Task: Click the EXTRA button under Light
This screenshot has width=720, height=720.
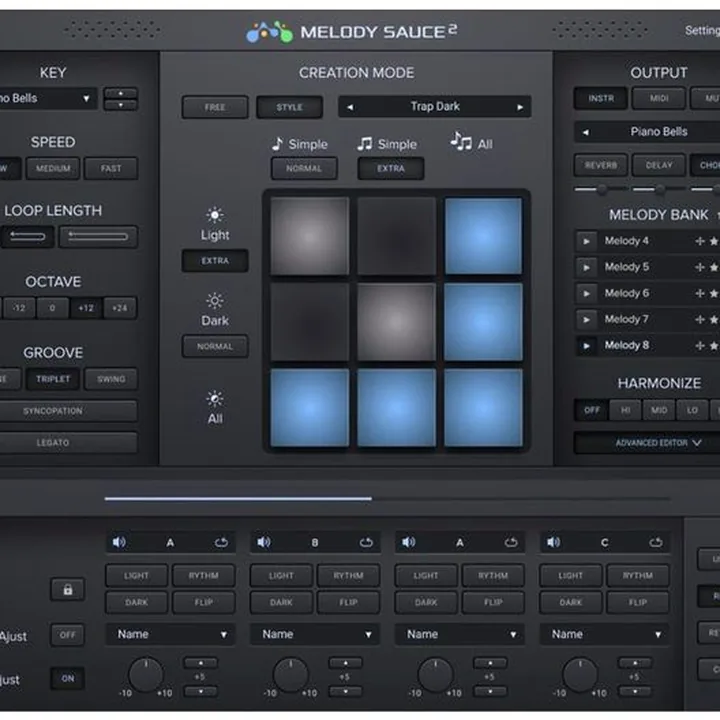Action: 215,261
